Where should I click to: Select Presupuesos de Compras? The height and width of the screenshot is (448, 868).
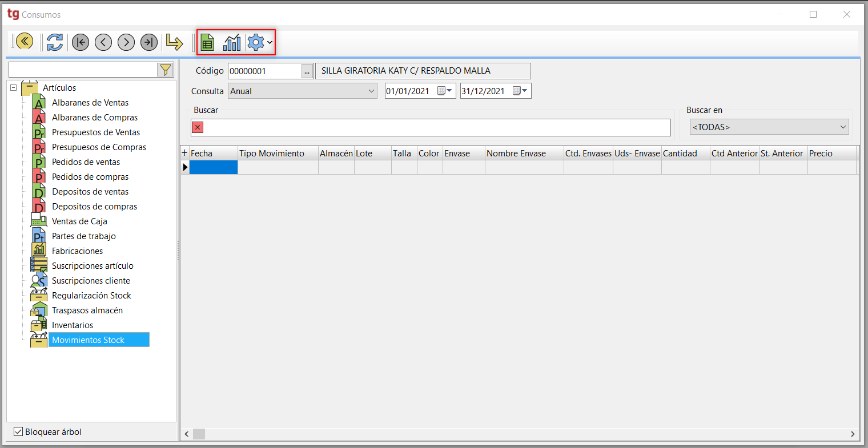click(x=99, y=147)
